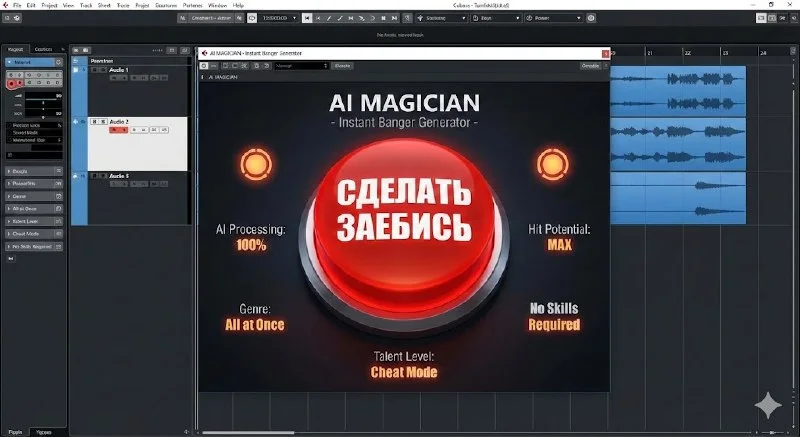The image size is (800, 437).
Task: Expand the No Skills Required inspector section
Action: [x=34, y=245]
